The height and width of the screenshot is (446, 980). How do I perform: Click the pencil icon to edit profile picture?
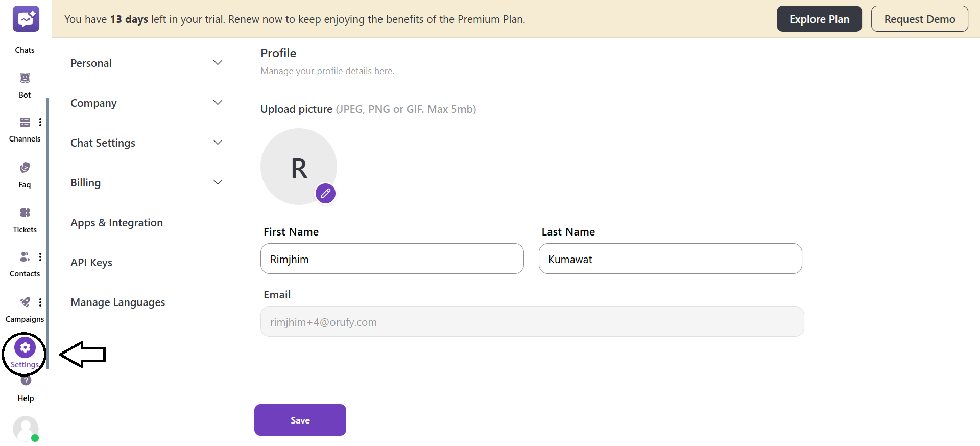[325, 194]
